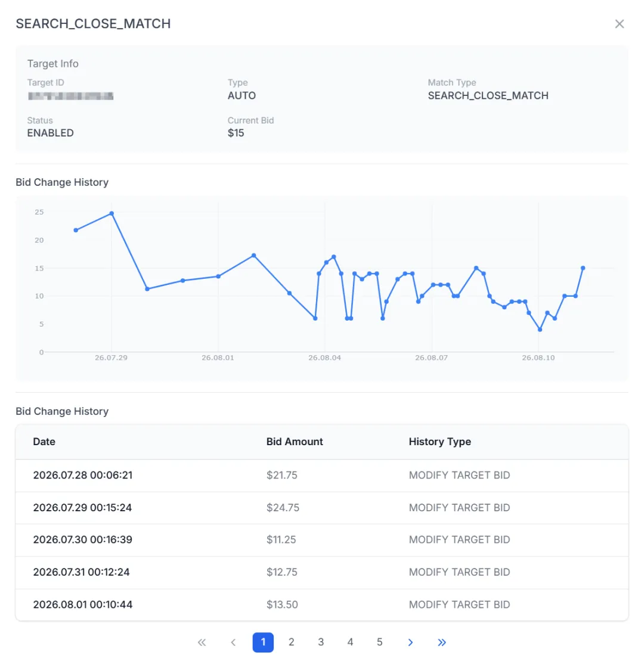The height and width of the screenshot is (665, 644).
Task: Jump to last page of history
Action: point(441,642)
